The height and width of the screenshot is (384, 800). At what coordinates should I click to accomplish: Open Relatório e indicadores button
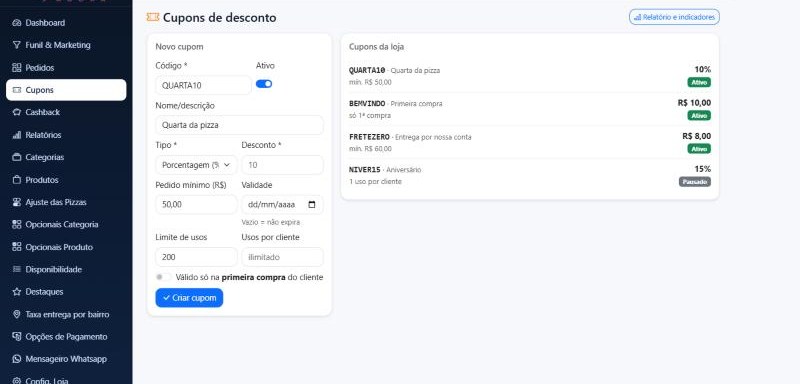point(674,17)
